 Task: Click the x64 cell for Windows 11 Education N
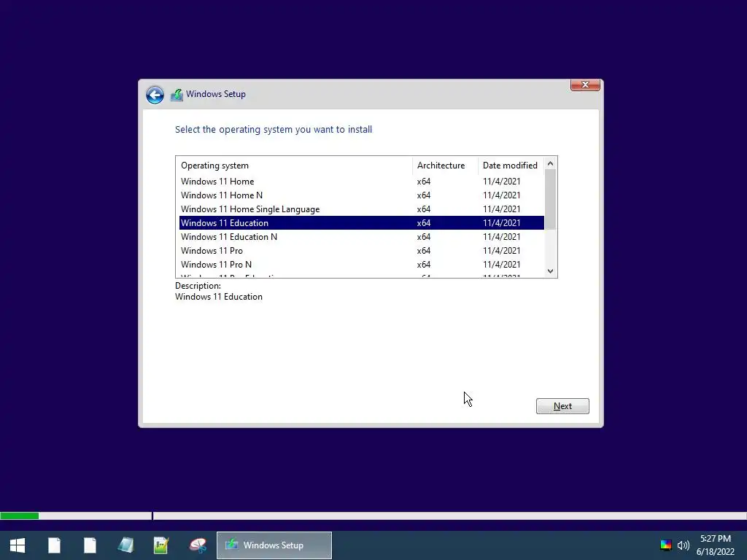tap(424, 237)
